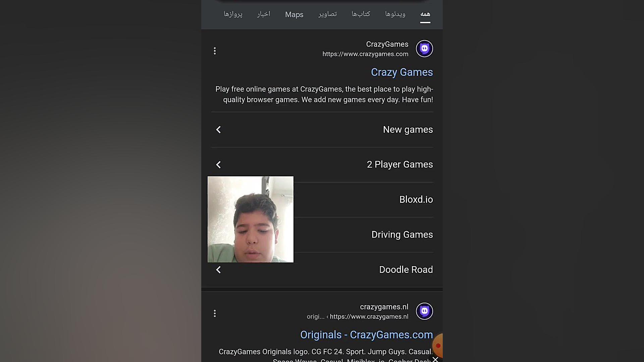This screenshot has height=362, width=644.
Task: Click the 'Play free online games' description
Action: (324, 95)
